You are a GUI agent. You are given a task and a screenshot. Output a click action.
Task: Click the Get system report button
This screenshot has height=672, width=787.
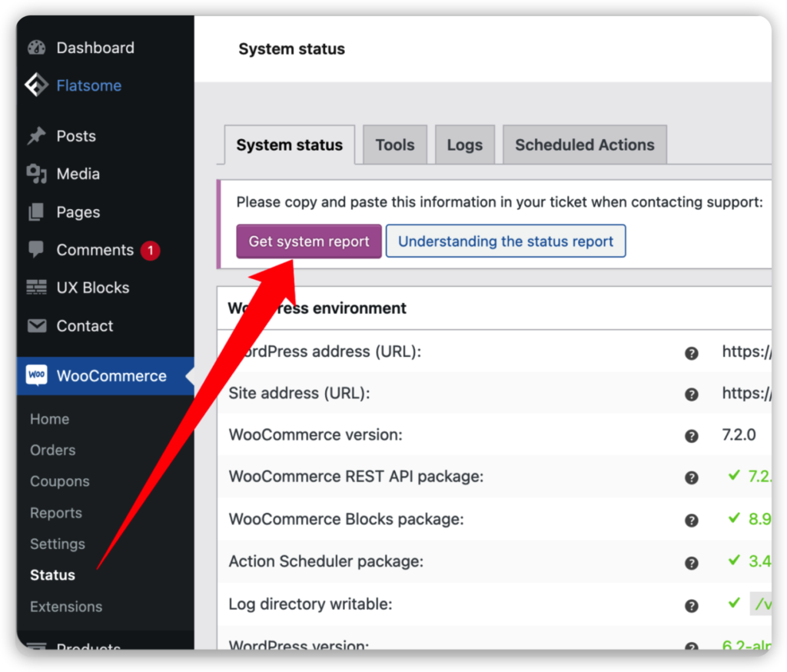309,241
